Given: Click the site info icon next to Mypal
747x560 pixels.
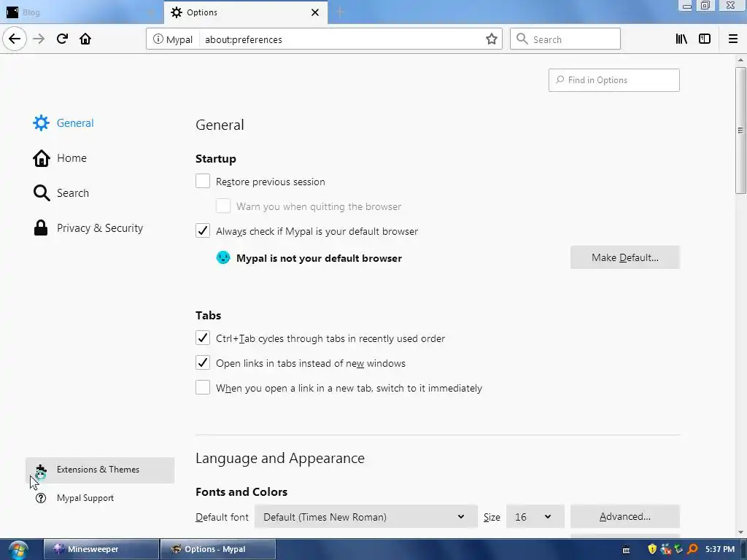Looking at the screenshot, I should [158, 39].
